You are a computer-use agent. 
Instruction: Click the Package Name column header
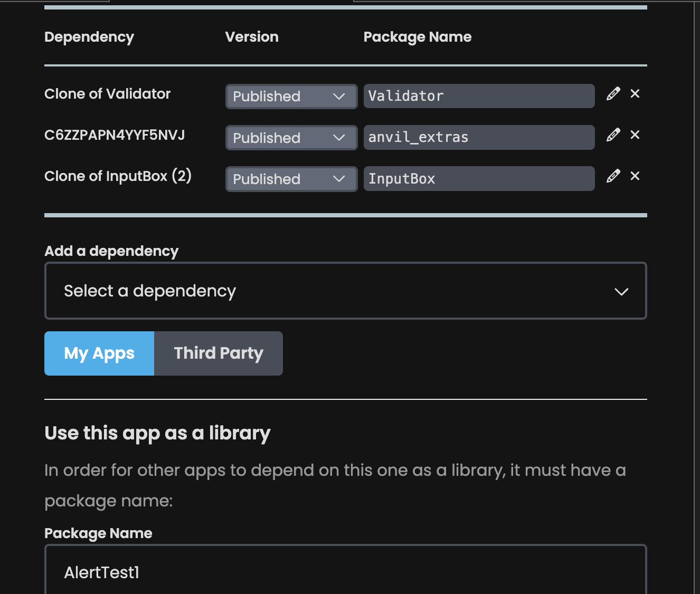[417, 37]
